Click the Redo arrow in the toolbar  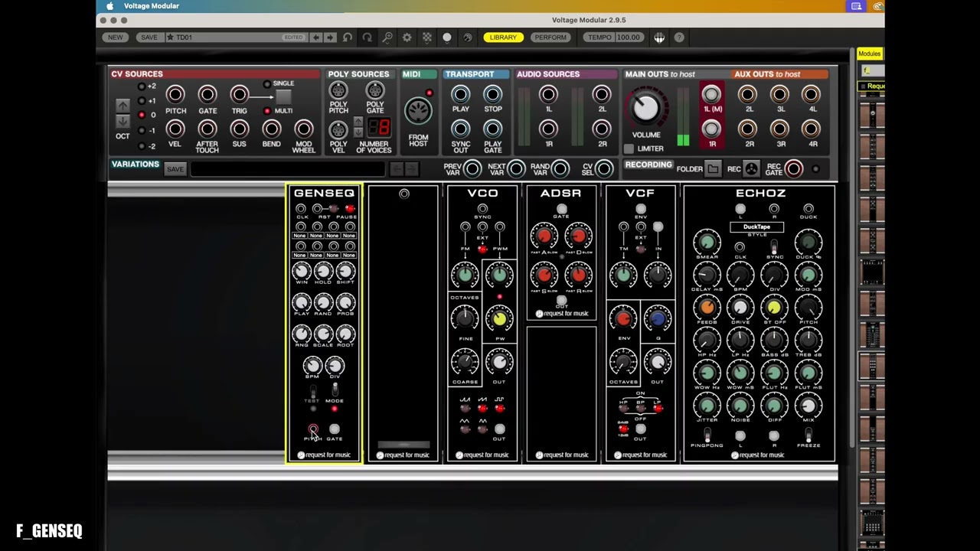367,37
